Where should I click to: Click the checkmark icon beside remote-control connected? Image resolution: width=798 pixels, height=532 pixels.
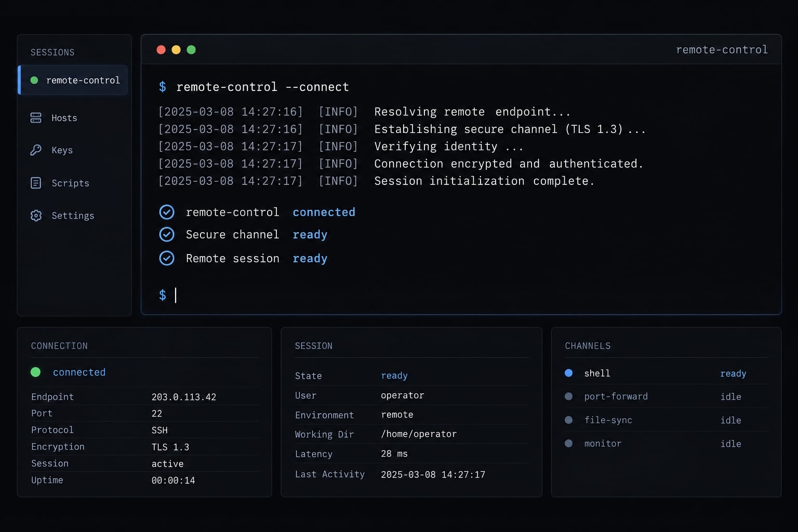[x=167, y=212]
